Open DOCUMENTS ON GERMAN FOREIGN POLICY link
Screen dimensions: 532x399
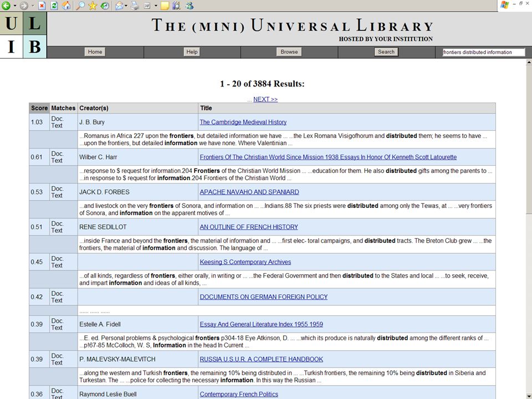264,297
